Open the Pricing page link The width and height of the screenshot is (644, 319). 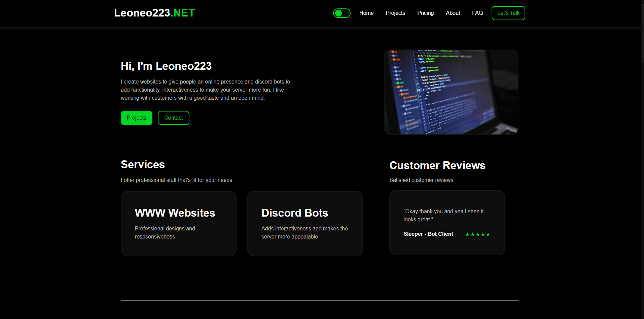click(425, 13)
